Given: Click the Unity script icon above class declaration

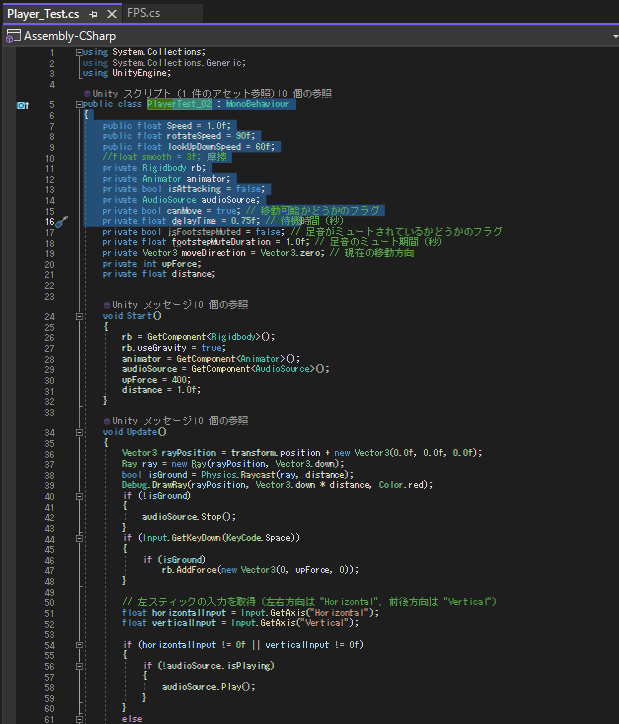Looking at the screenshot, I should pos(87,92).
